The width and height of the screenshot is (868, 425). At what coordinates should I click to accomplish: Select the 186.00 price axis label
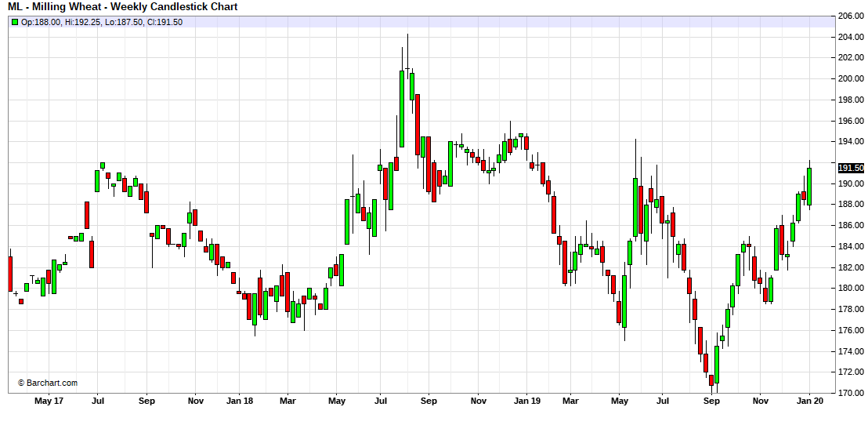tap(850, 225)
